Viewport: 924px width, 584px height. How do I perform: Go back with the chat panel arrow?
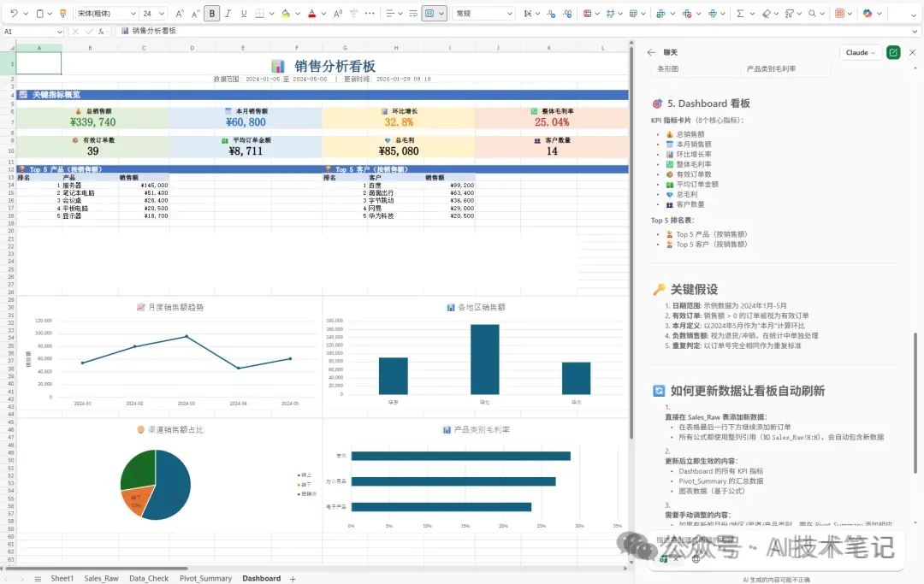coord(651,52)
